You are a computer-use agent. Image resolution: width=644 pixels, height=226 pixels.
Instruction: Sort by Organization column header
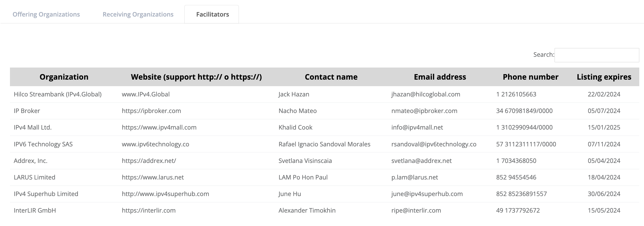(64, 77)
